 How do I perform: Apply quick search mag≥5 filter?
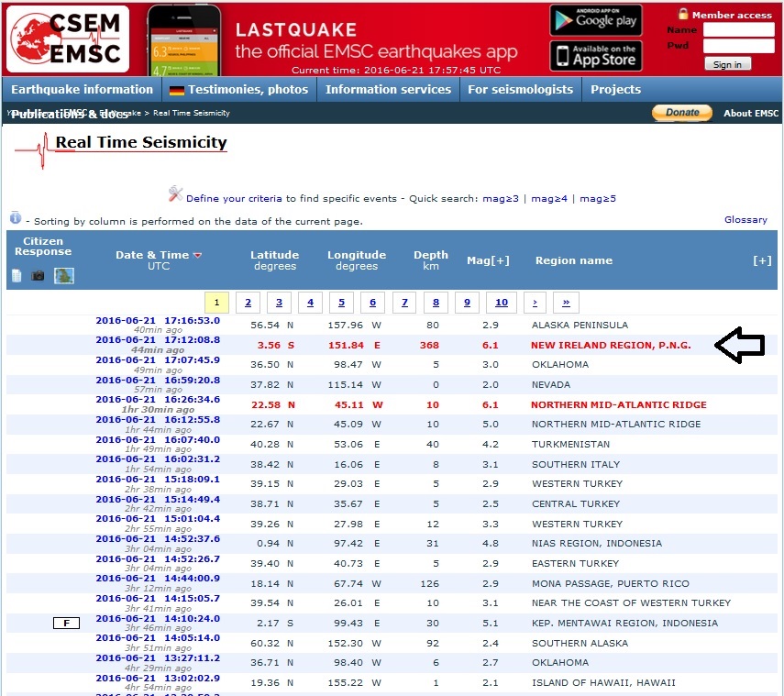point(597,198)
